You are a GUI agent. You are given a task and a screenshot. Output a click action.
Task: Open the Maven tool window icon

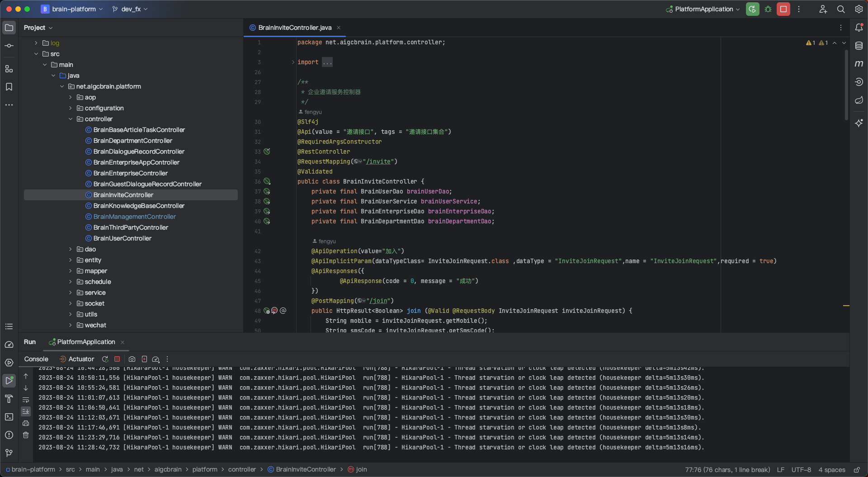pos(859,64)
